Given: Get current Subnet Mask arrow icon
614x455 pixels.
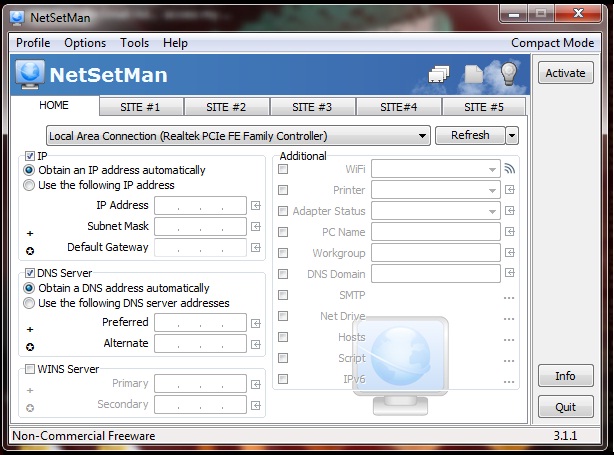Looking at the screenshot, I should click(x=256, y=226).
